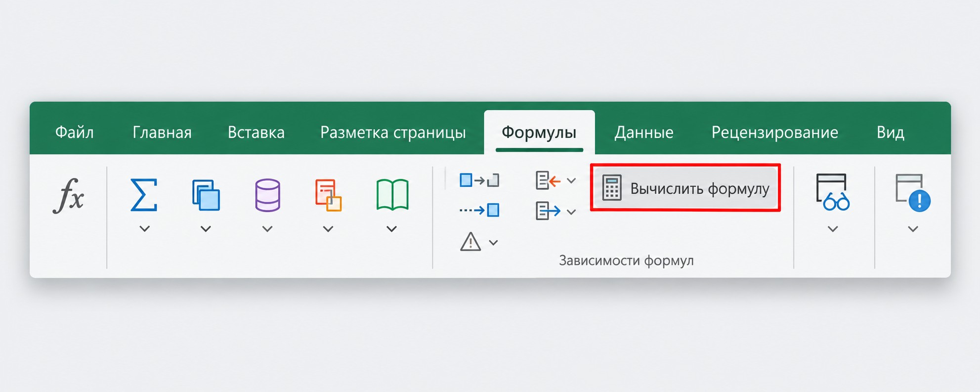980x392 pixels.
Task: Click the AutoSum sigma icon
Action: point(144,195)
